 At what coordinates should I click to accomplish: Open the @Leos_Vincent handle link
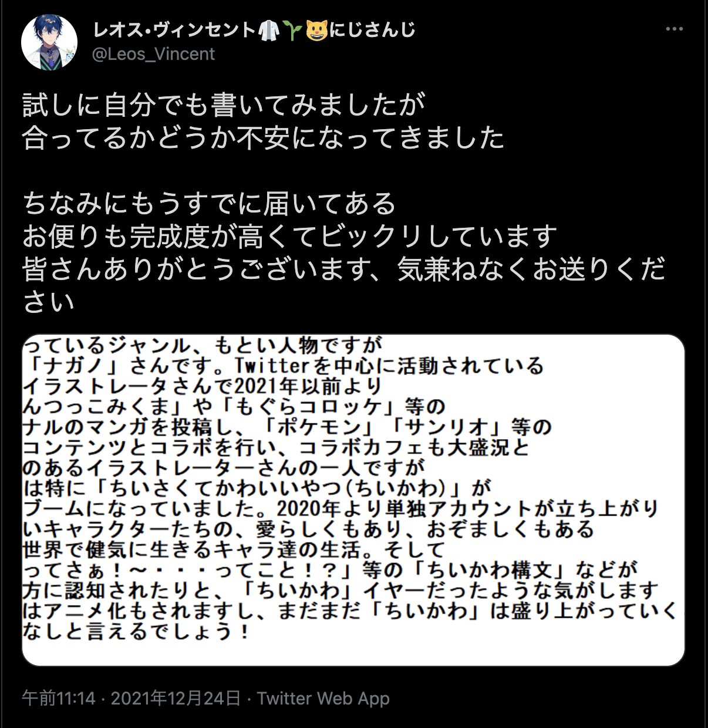(x=154, y=54)
